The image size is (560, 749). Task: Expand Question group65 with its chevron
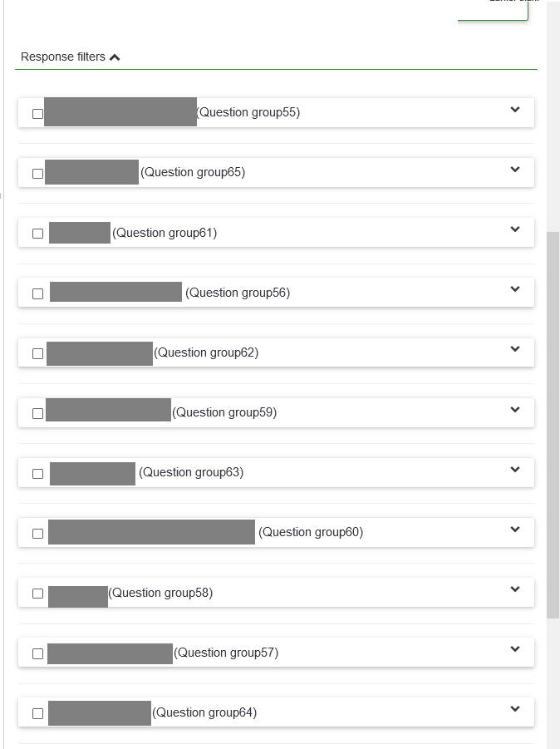point(515,170)
